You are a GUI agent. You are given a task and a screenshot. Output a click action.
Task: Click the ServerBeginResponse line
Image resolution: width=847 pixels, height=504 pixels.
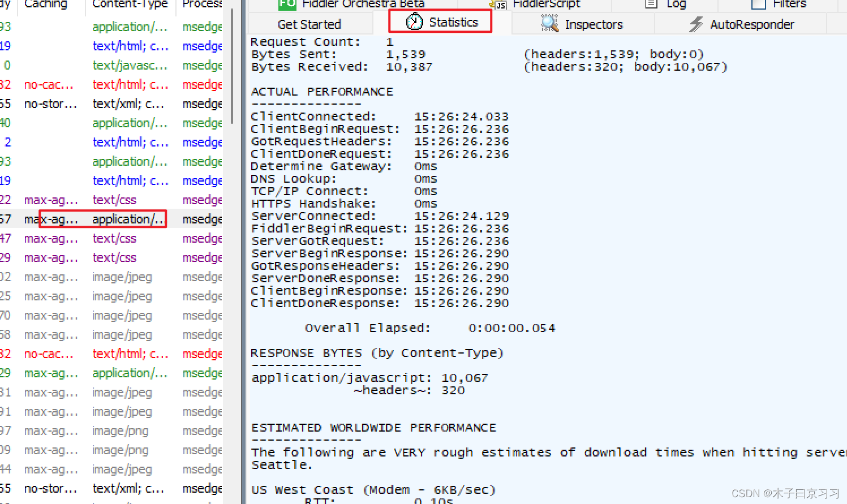(380, 253)
